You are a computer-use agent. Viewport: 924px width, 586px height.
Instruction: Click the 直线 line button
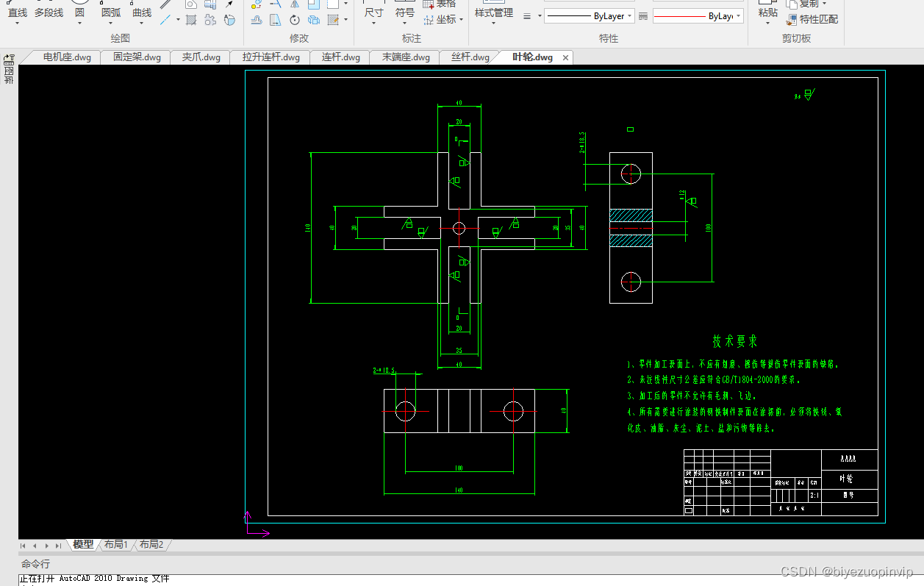pyautogui.click(x=17, y=12)
